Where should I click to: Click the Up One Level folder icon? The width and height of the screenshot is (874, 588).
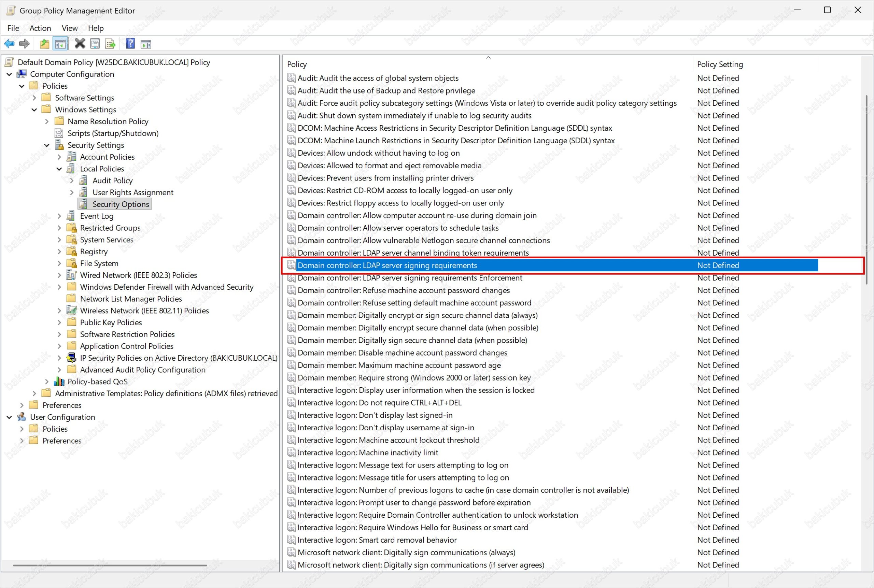tap(45, 44)
